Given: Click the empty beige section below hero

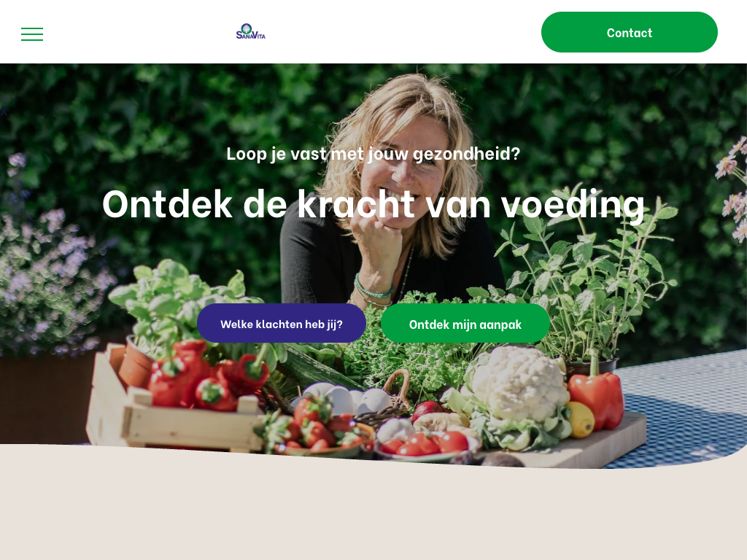Looking at the screenshot, I should click(x=373, y=514).
